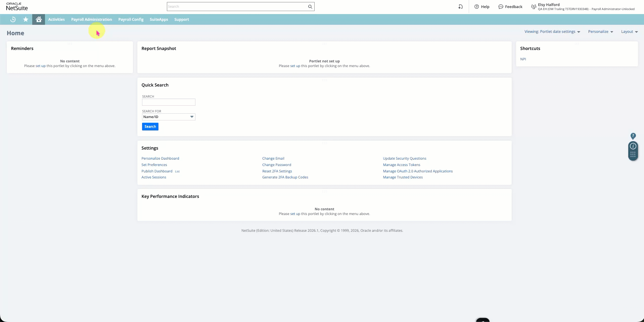The height and width of the screenshot is (322, 644).
Task: Open Manage OAuth 2.0 Authorized Applications link
Action: pos(418,171)
